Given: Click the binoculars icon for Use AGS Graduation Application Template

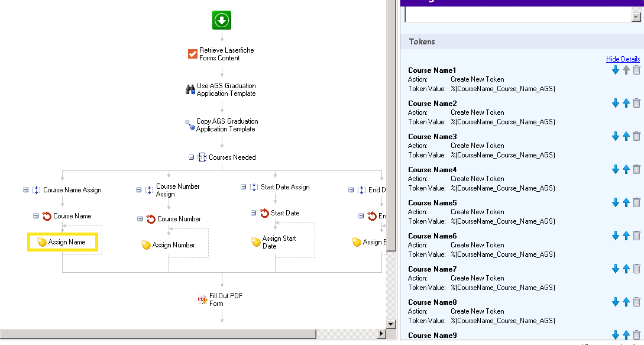Looking at the screenshot, I should pos(190,89).
